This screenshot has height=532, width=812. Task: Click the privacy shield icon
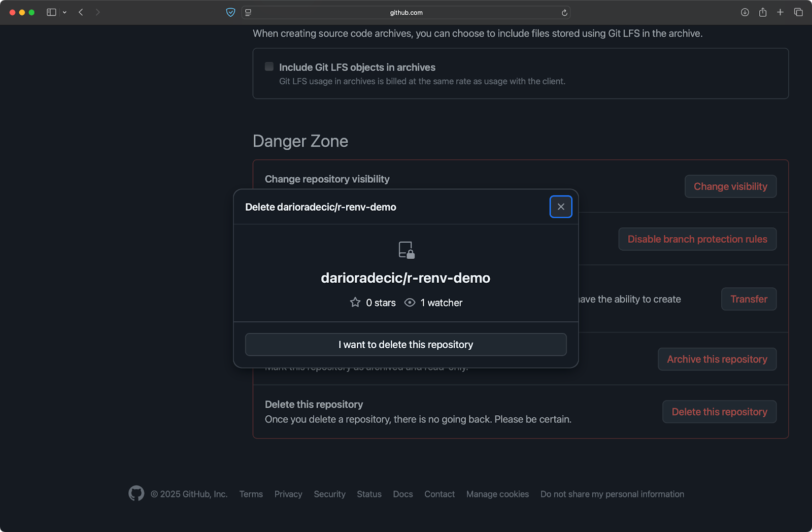tap(230, 12)
